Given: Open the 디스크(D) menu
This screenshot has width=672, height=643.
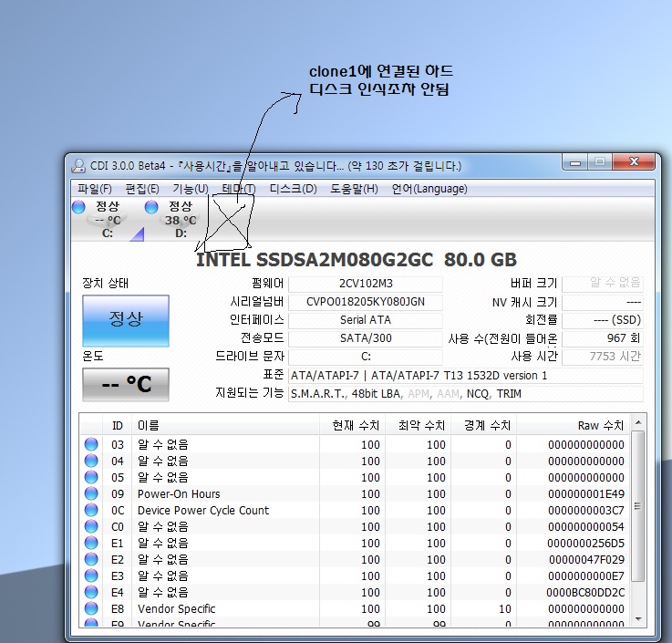Looking at the screenshot, I should 293,189.
